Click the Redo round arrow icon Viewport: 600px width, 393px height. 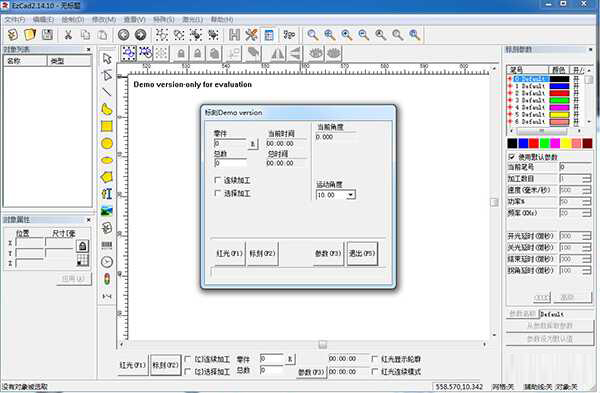point(140,35)
